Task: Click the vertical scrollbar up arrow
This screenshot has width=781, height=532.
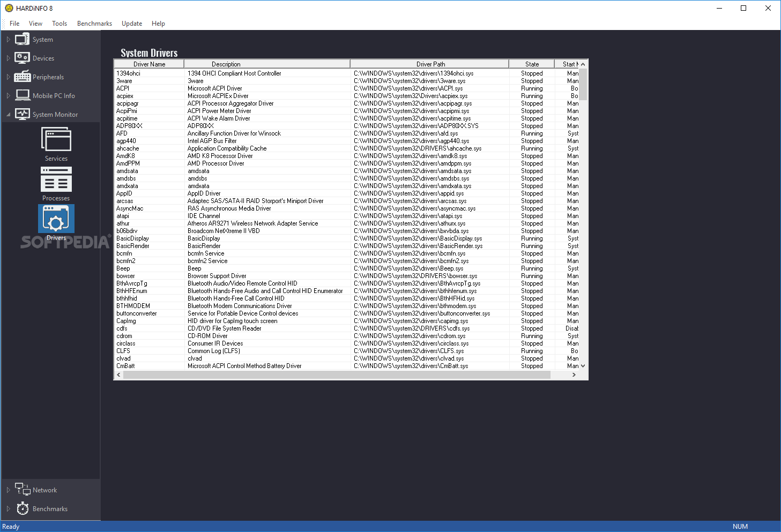Action: (583, 64)
